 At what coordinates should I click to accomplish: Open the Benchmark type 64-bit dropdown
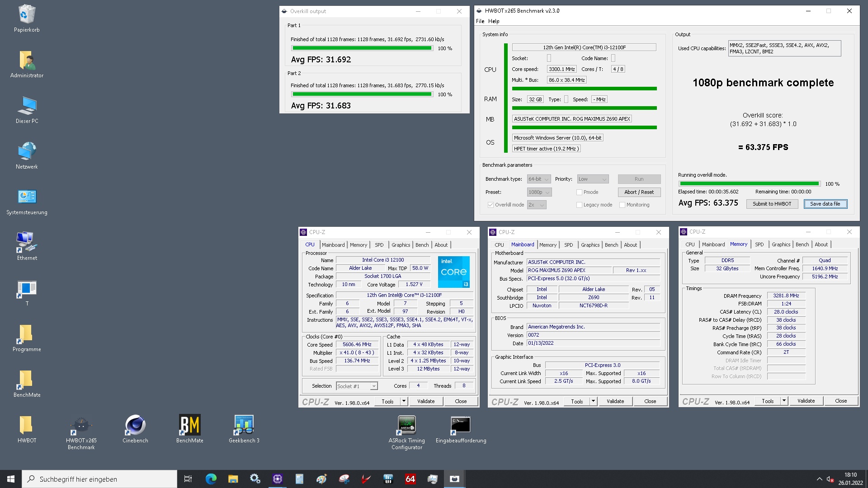pos(539,179)
